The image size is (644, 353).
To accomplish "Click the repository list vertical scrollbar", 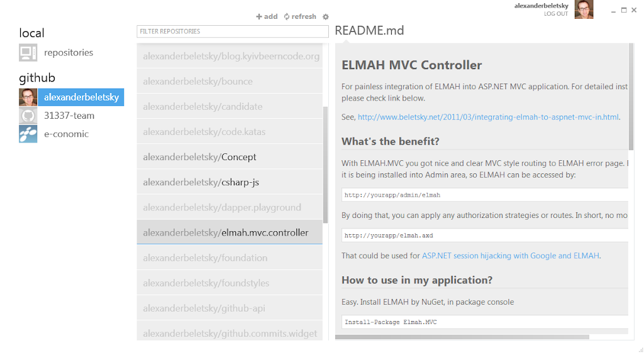I will pos(325,165).
